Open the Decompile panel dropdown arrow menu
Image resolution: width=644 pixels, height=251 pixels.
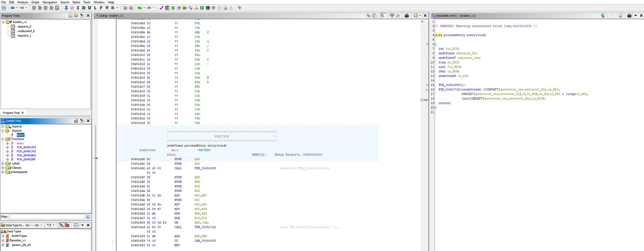click(x=636, y=16)
